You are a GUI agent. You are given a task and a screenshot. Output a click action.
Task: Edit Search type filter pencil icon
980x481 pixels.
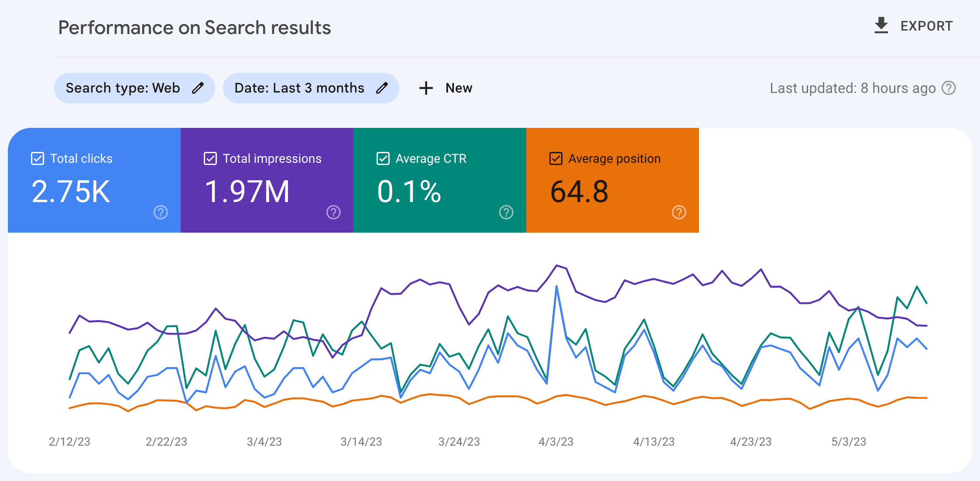click(198, 88)
